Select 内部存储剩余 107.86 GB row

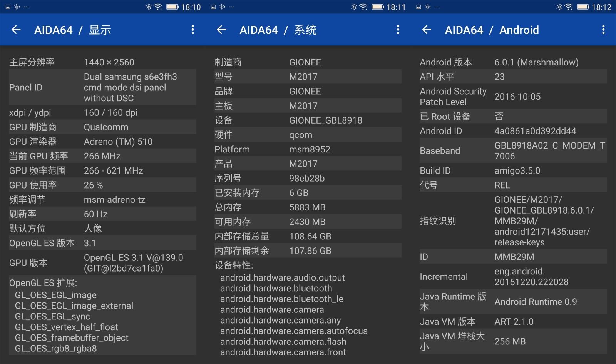tap(308, 250)
